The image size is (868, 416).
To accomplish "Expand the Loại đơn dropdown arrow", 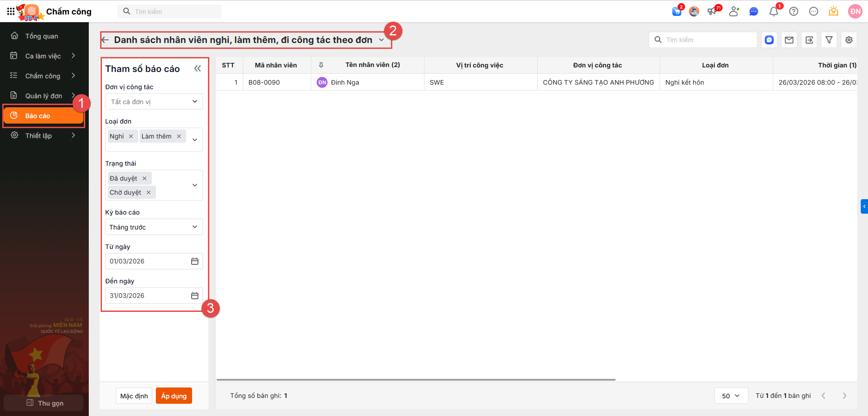I will [195, 140].
